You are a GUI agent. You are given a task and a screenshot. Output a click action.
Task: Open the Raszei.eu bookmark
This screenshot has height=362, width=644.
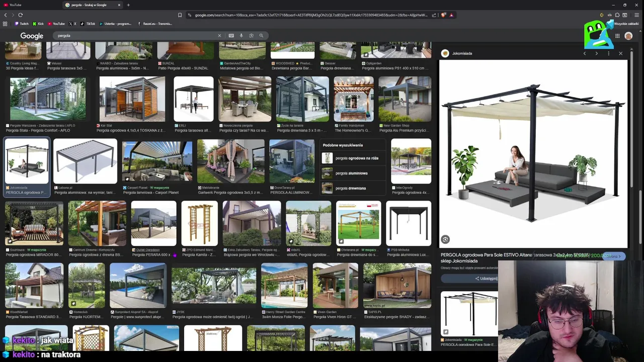pos(155,24)
